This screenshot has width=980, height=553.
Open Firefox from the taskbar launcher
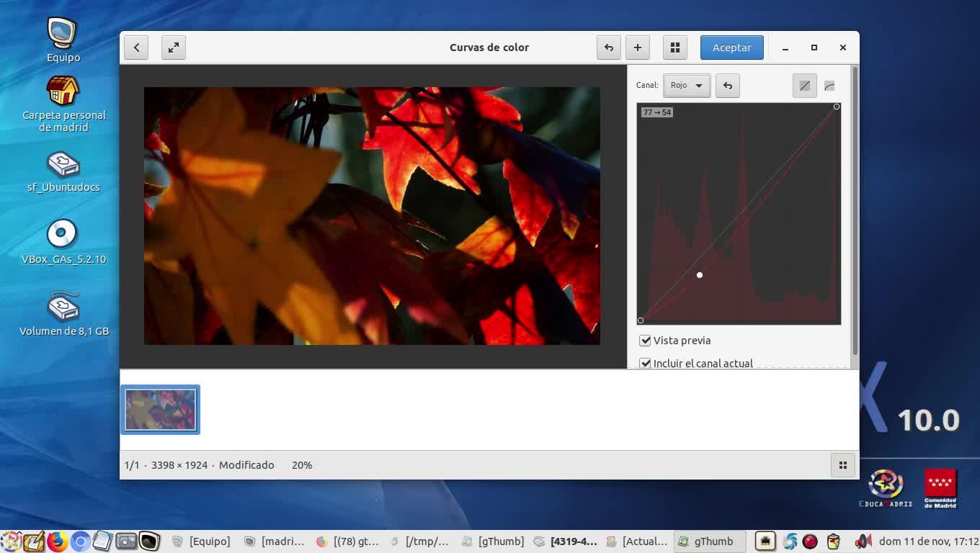[x=57, y=541]
